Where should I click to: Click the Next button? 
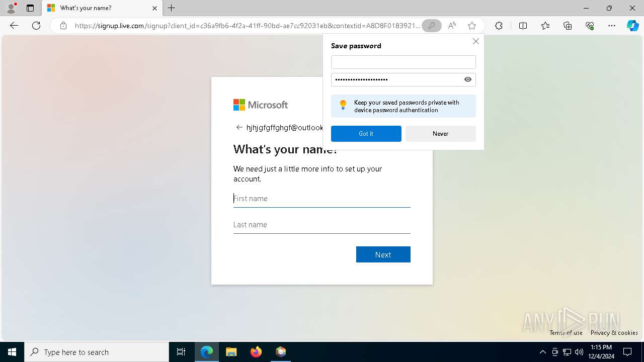[383, 254]
